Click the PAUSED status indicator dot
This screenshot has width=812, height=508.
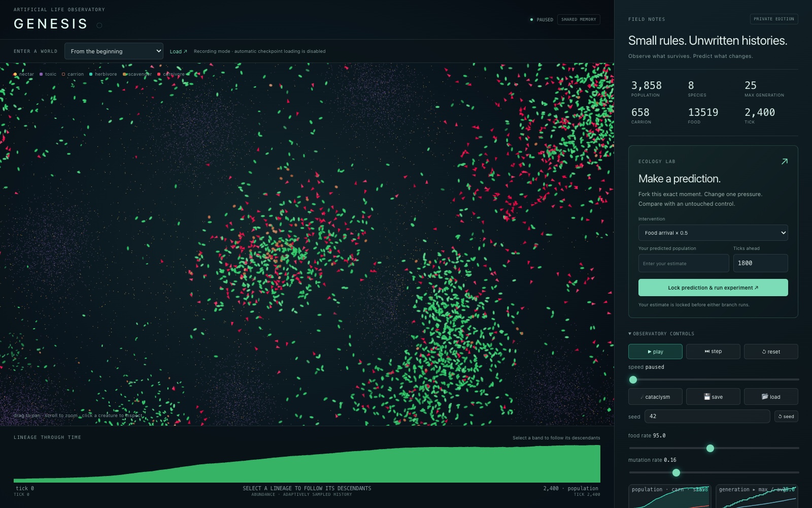531,20
